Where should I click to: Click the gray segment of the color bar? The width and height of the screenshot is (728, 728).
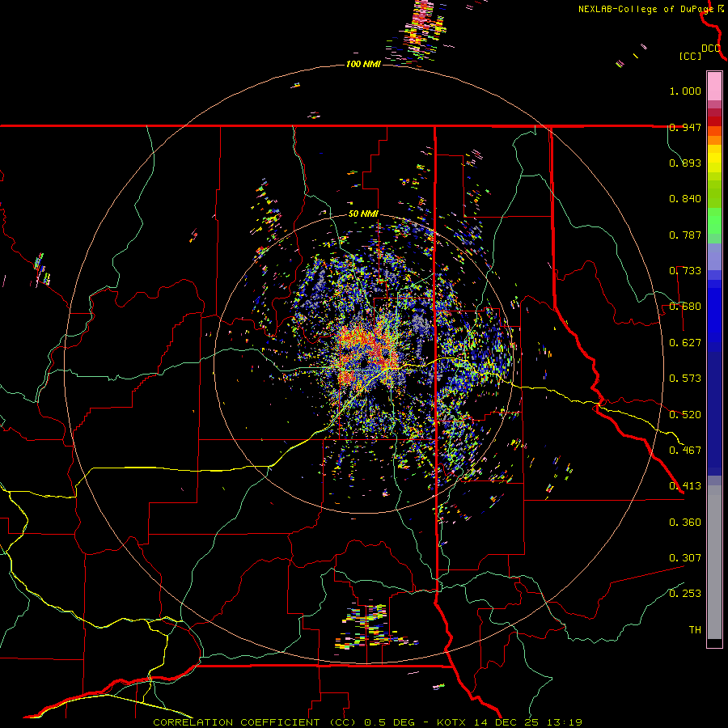coord(714,562)
